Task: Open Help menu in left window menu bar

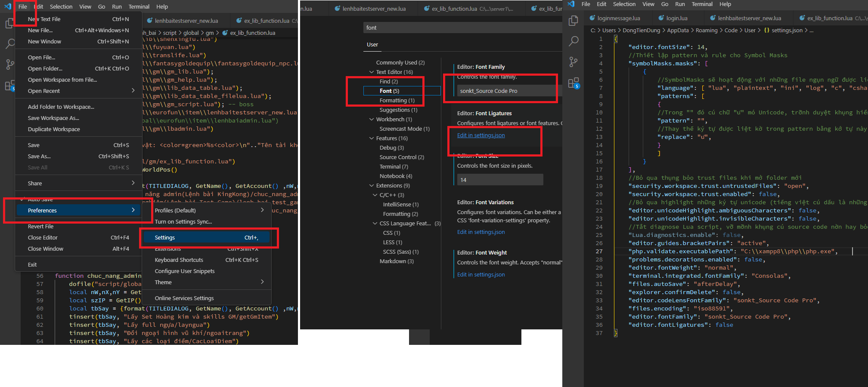Action: tap(162, 6)
